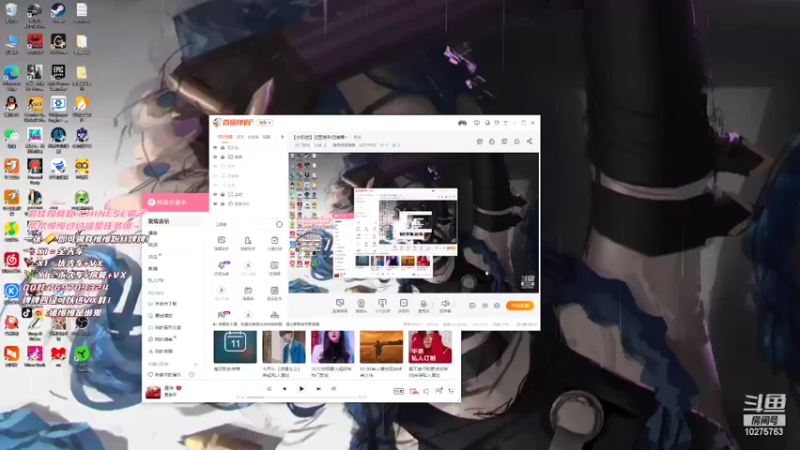Screen dimensions: 800x450
Task: Toggle the lock on the second source layer
Action: click(222, 157)
